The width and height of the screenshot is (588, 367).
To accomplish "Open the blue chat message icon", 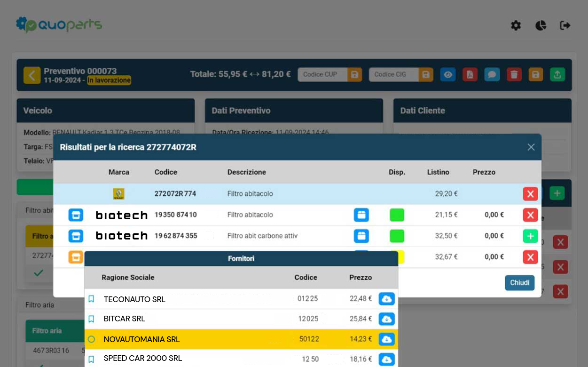I will pos(492,74).
